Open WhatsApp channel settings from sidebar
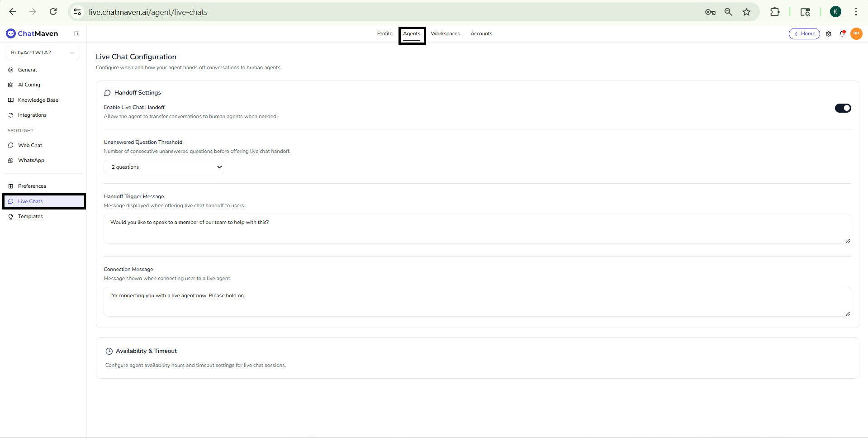The height and width of the screenshot is (438, 868). pos(30,160)
